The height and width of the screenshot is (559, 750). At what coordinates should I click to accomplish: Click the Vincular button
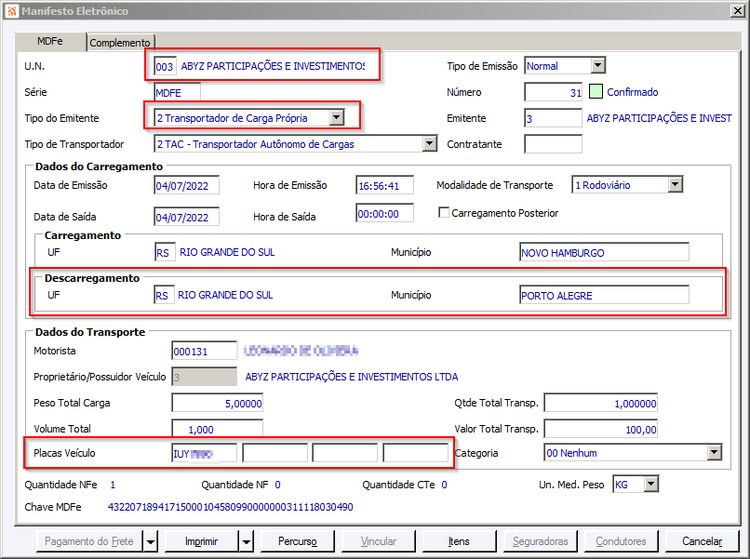click(378, 541)
